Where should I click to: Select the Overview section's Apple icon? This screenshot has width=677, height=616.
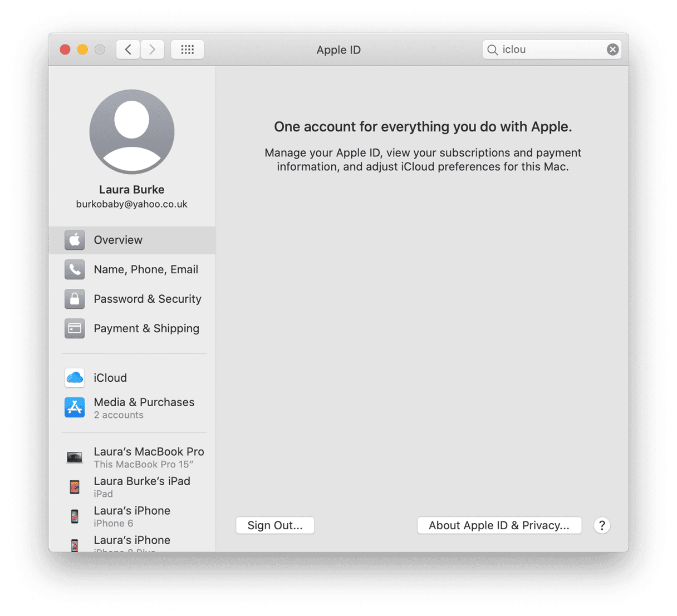[75, 240]
